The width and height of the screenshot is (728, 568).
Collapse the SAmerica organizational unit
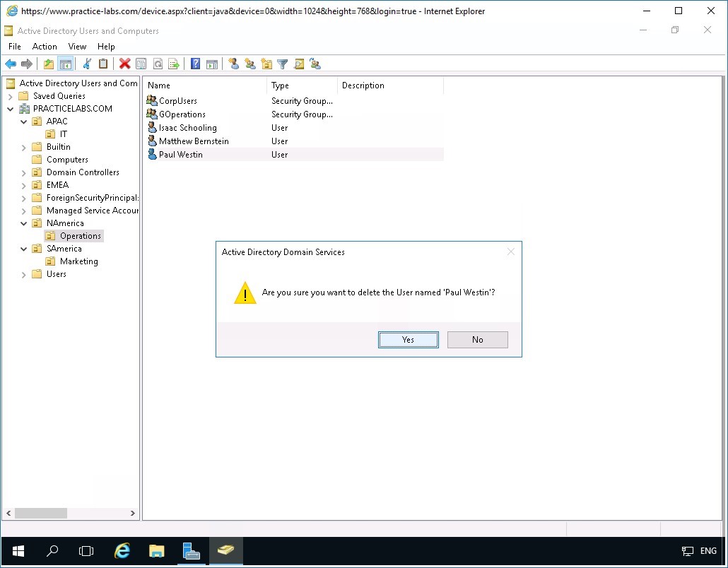pyautogui.click(x=24, y=249)
